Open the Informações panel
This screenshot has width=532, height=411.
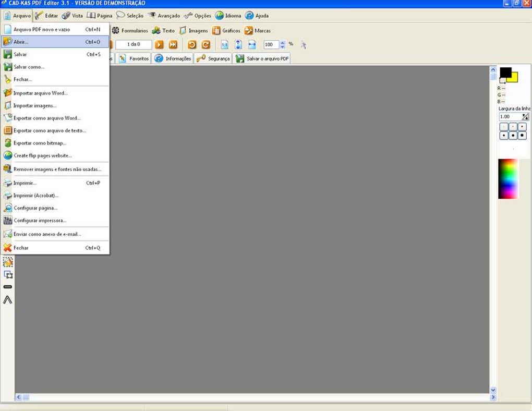173,59
